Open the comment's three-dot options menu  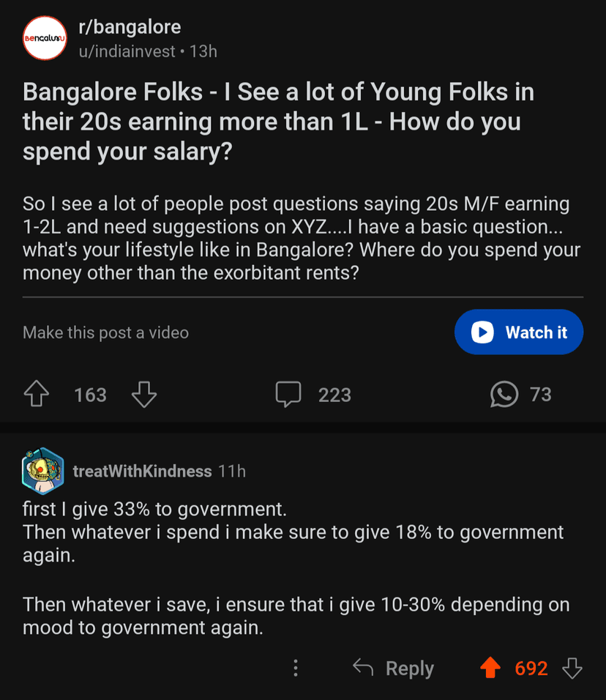click(296, 668)
